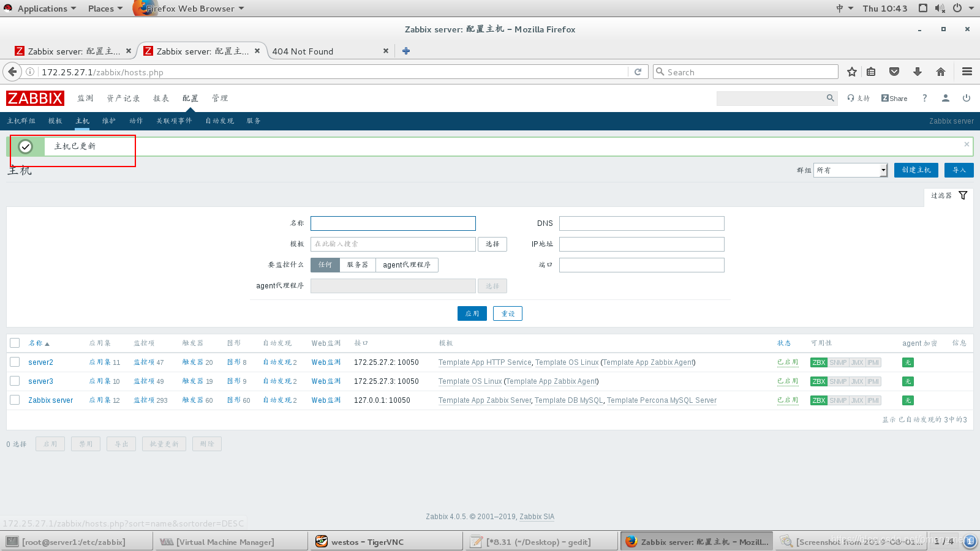Open a new tab with the plus icon
The width and height of the screenshot is (980, 551).
406,51
